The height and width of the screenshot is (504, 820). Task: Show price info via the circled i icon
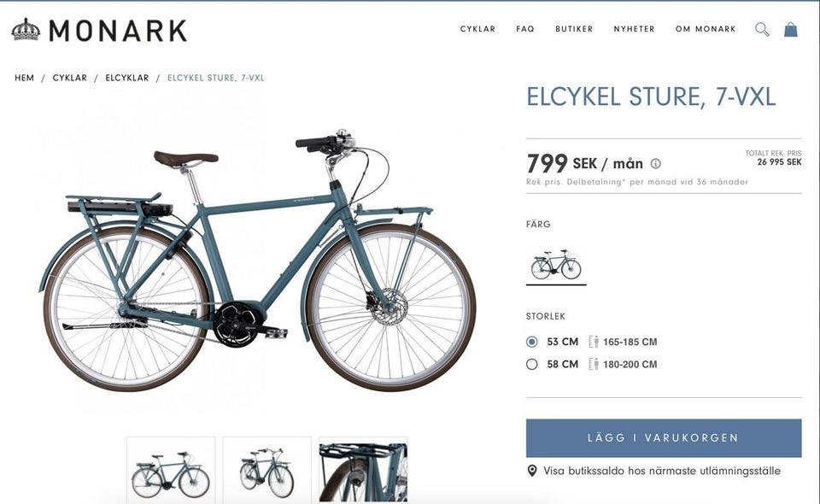click(655, 164)
